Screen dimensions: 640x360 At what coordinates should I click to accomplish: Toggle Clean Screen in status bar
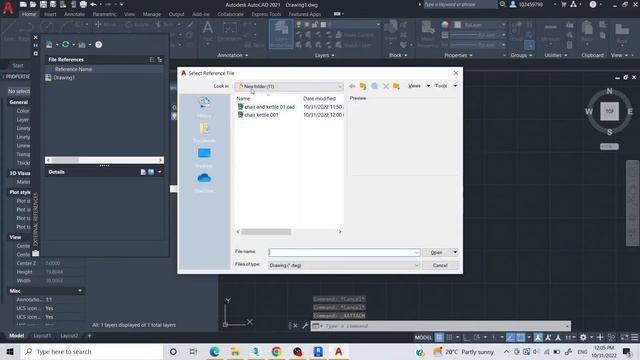coord(624,337)
